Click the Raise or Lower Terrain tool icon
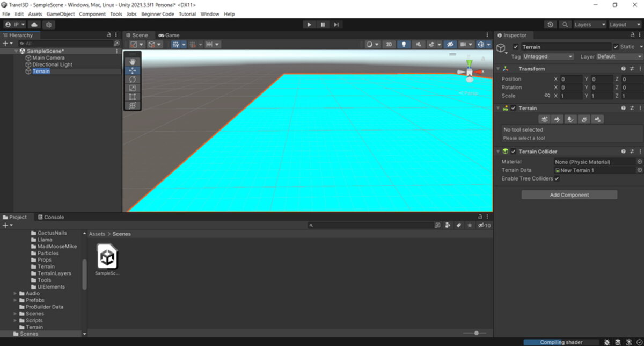644x346 pixels. [545, 119]
